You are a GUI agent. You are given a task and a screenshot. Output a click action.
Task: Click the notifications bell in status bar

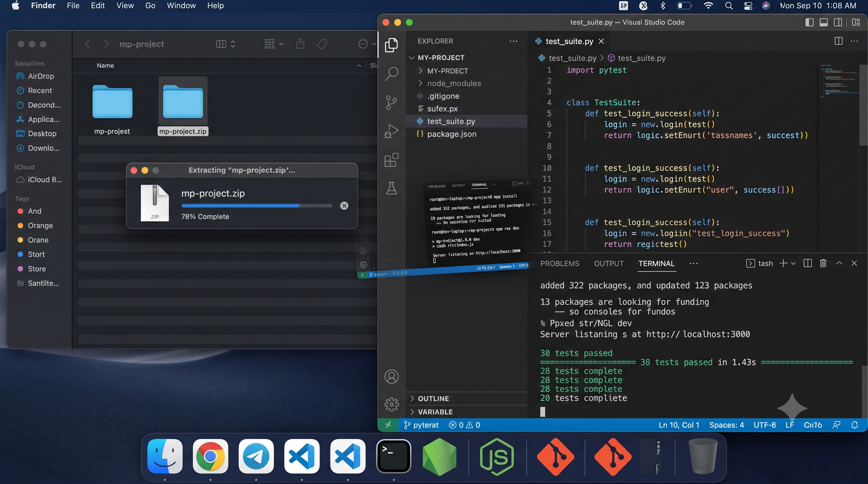click(854, 425)
